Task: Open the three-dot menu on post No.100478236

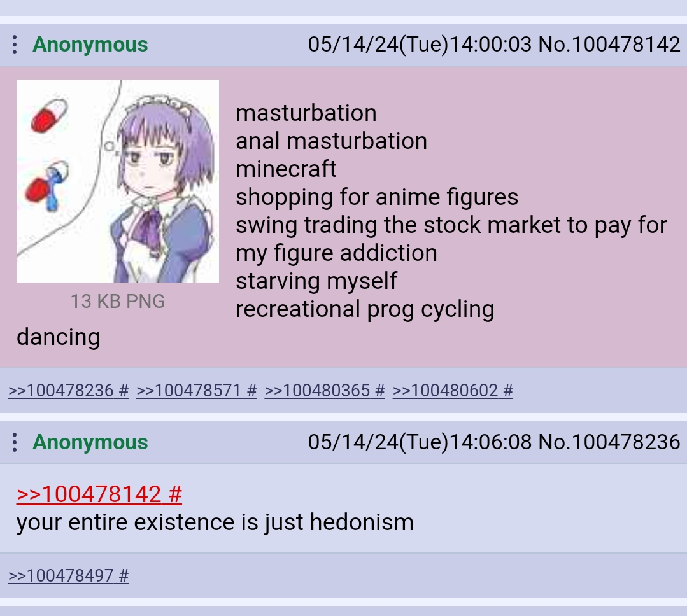Action: (x=15, y=442)
